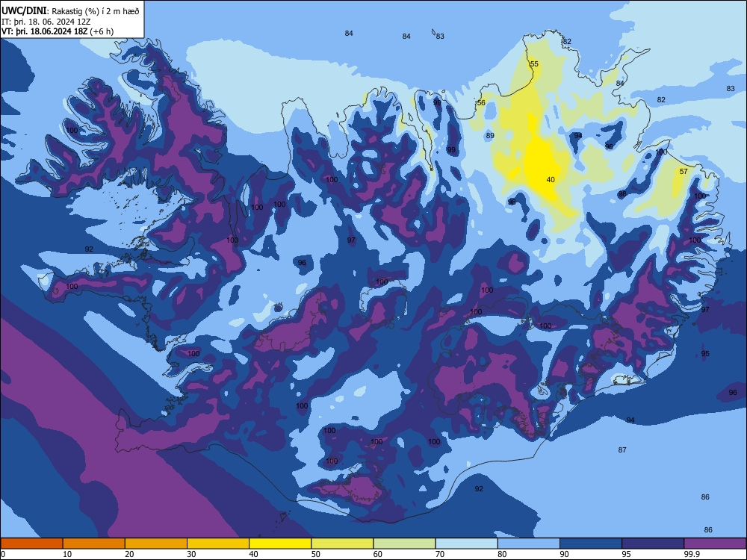
Task: Pick the 60–70% light green legend swatch
Action: (x=404, y=544)
